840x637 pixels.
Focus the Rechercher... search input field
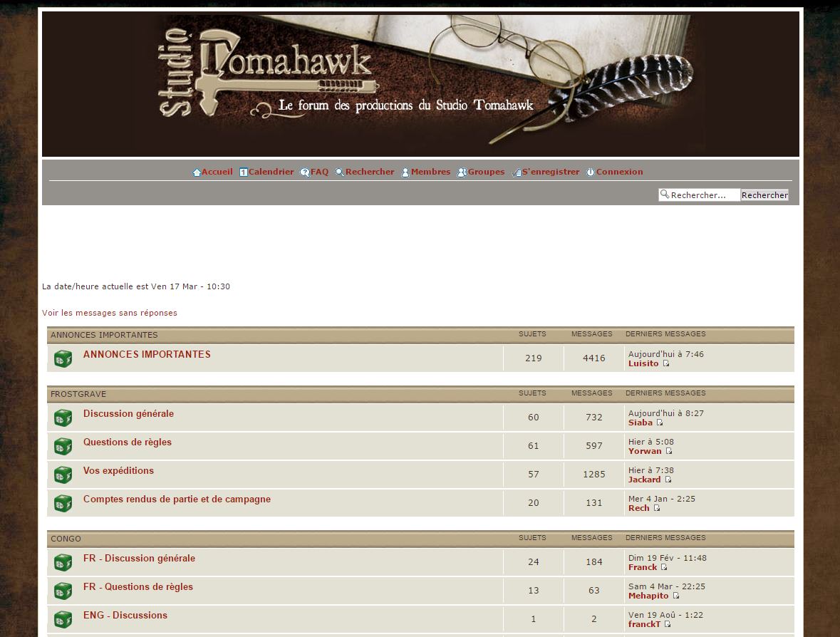(x=699, y=195)
